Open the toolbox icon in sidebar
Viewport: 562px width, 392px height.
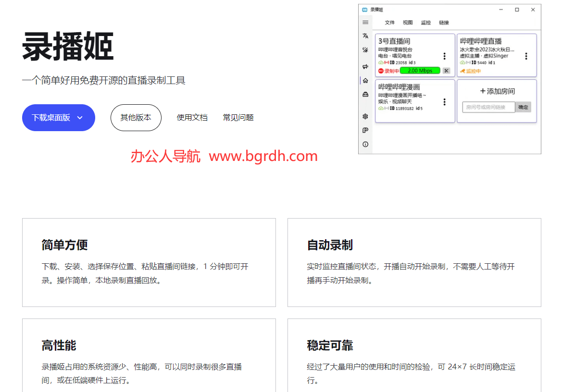pyautogui.click(x=365, y=95)
